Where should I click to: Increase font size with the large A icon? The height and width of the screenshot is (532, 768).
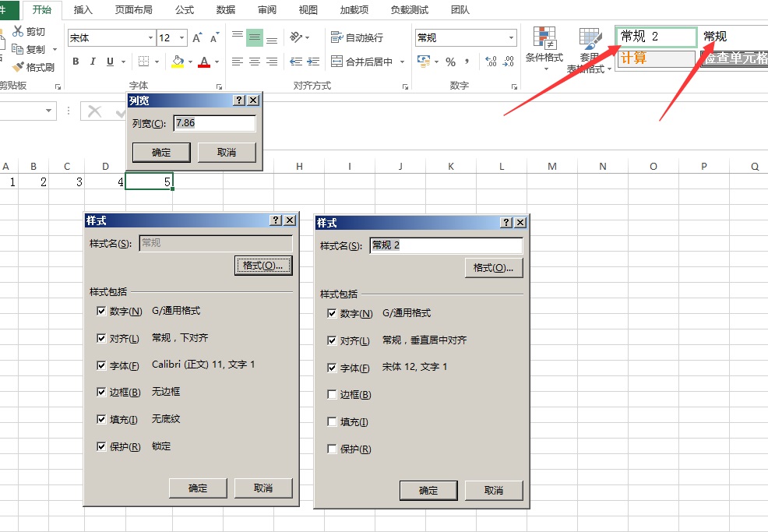pyautogui.click(x=197, y=38)
